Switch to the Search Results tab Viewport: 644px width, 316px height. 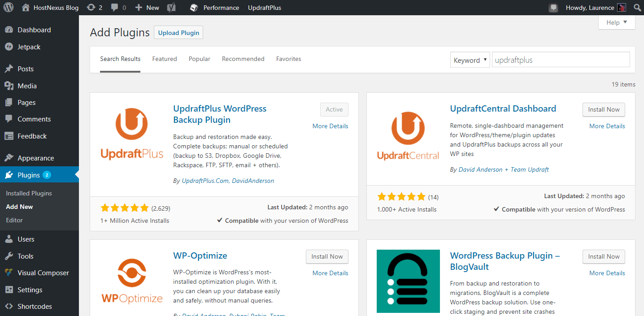point(120,59)
